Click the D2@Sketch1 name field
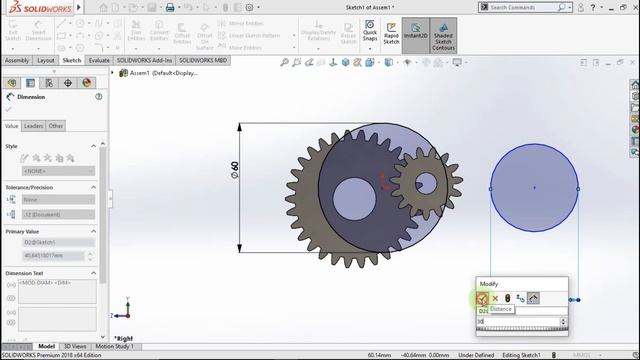The image size is (640, 360). (x=58, y=242)
